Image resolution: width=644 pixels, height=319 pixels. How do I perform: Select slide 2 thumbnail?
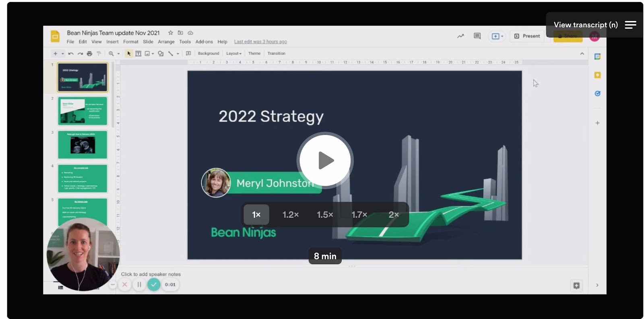click(x=83, y=111)
